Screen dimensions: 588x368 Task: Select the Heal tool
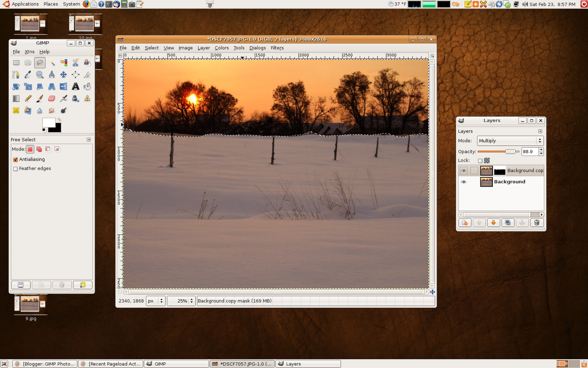pyautogui.click(x=16, y=110)
